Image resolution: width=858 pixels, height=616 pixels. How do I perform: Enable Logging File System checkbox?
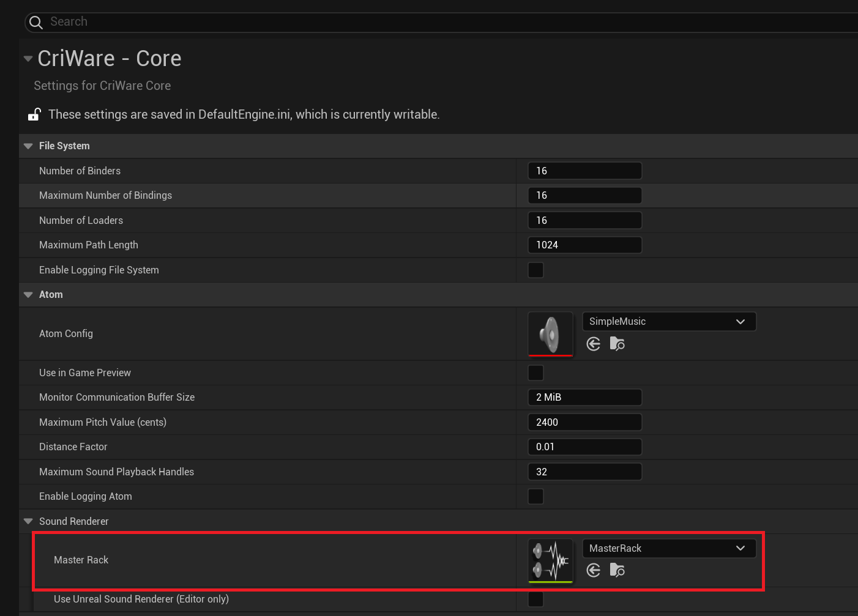[x=535, y=270]
